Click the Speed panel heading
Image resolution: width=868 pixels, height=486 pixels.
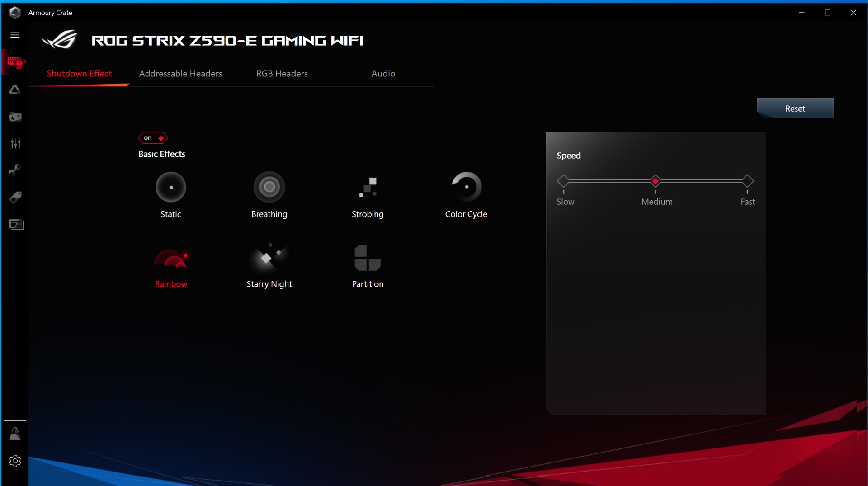(569, 156)
